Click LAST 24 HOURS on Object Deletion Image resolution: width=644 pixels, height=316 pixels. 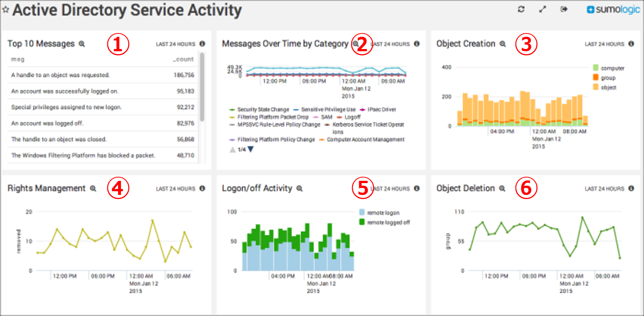605,189
